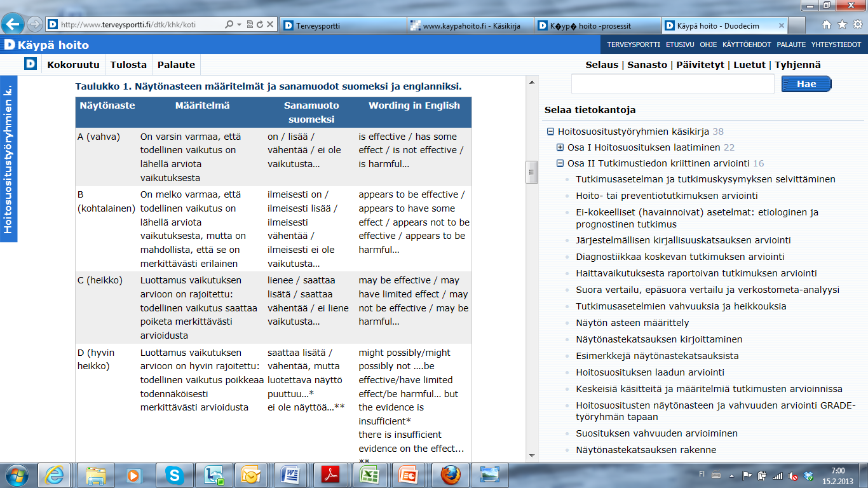Screen dimensions: 868x488
Task: Click the search text field beside Hae
Action: click(672, 84)
